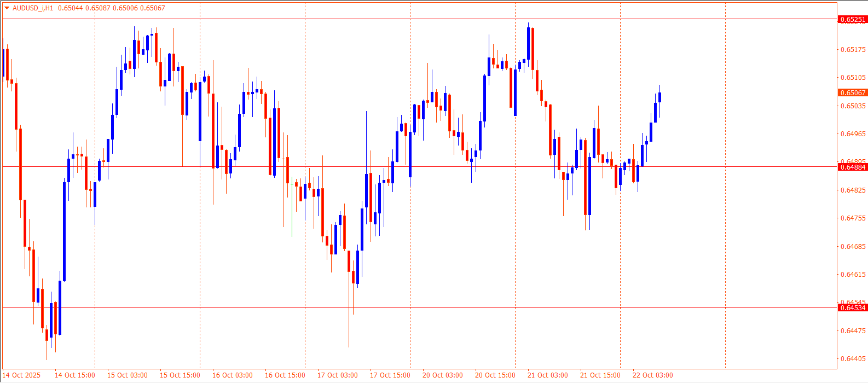Click the 17 Oct 03:00 time label
The image size is (868, 383).
coord(337,375)
